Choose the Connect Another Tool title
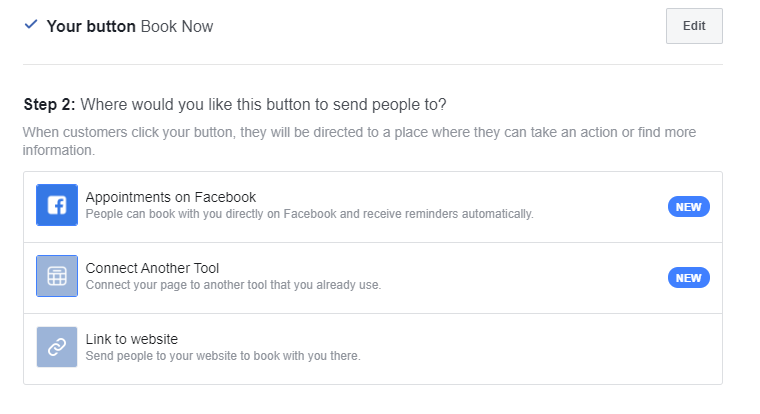Image resolution: width=760 pixels, height=414 pixels. [152, 268]
